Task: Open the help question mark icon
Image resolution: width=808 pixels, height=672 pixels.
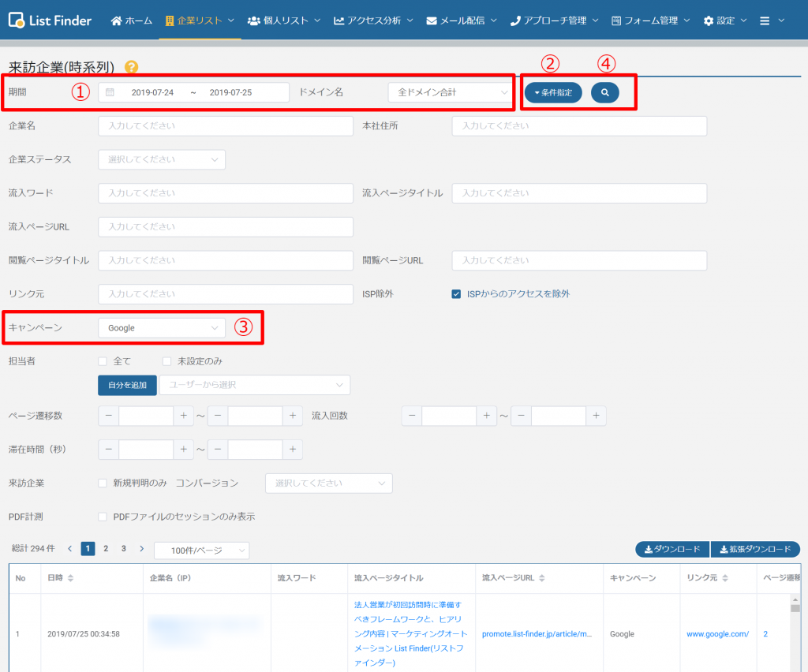Action: click(x=131, y=67)
